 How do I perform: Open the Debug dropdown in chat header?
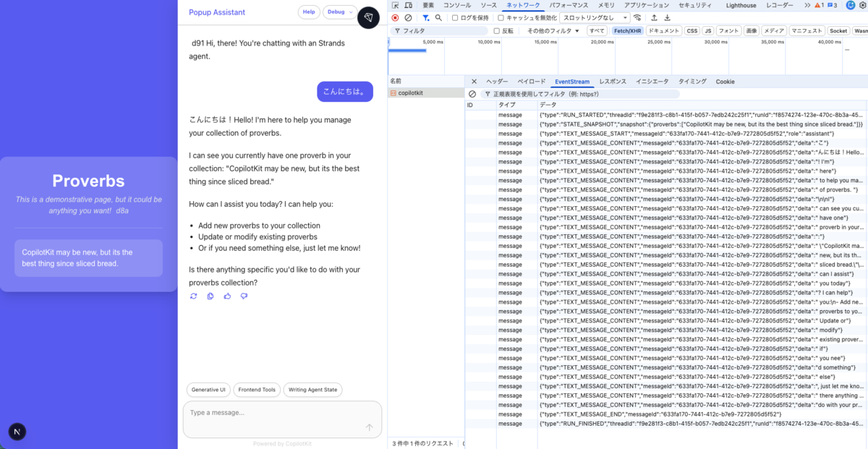click(x=340, y=12)
